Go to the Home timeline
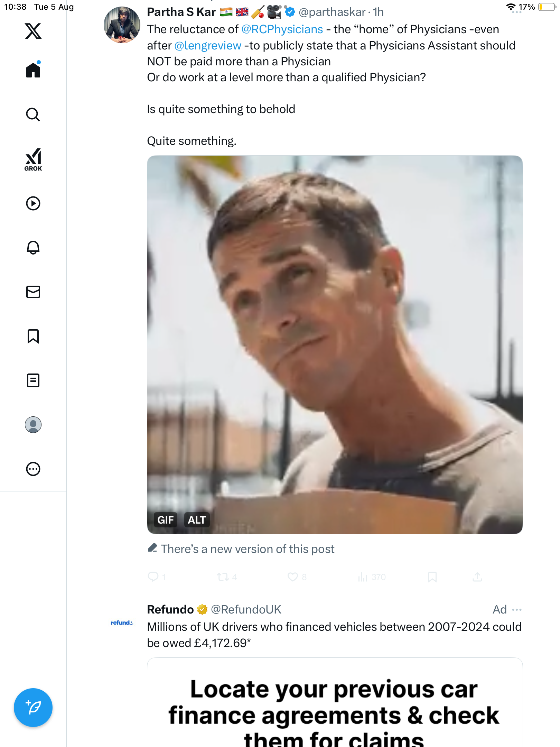The width and height of the screenshot is (560, 747). point(33,70)
